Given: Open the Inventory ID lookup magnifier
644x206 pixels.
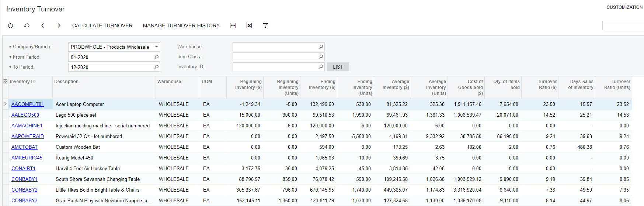Looking at the screenshot, I should (321, 67).
